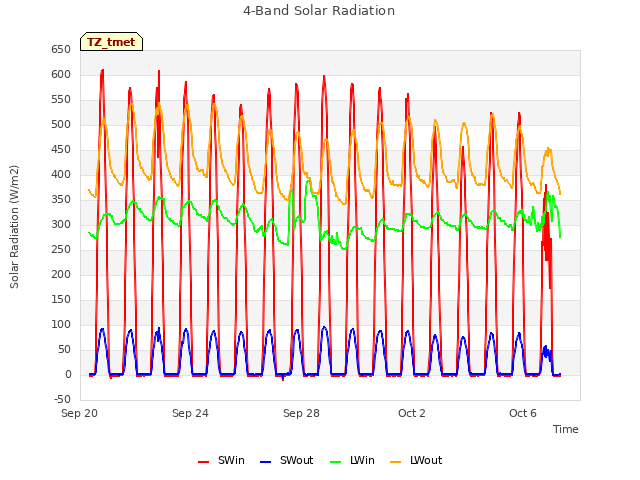Click the -50 y-axis tick label
This screenshot has width=640, height=480.
pyautogui.click(x=62, y=399)
